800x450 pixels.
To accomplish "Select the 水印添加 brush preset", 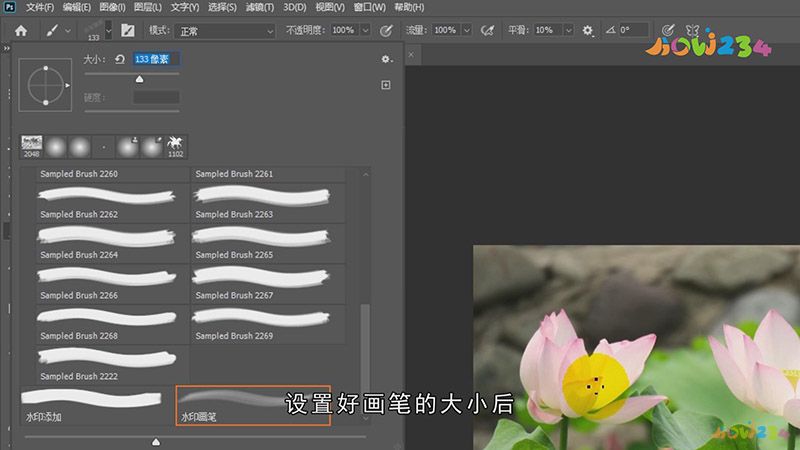I will 97,406.
